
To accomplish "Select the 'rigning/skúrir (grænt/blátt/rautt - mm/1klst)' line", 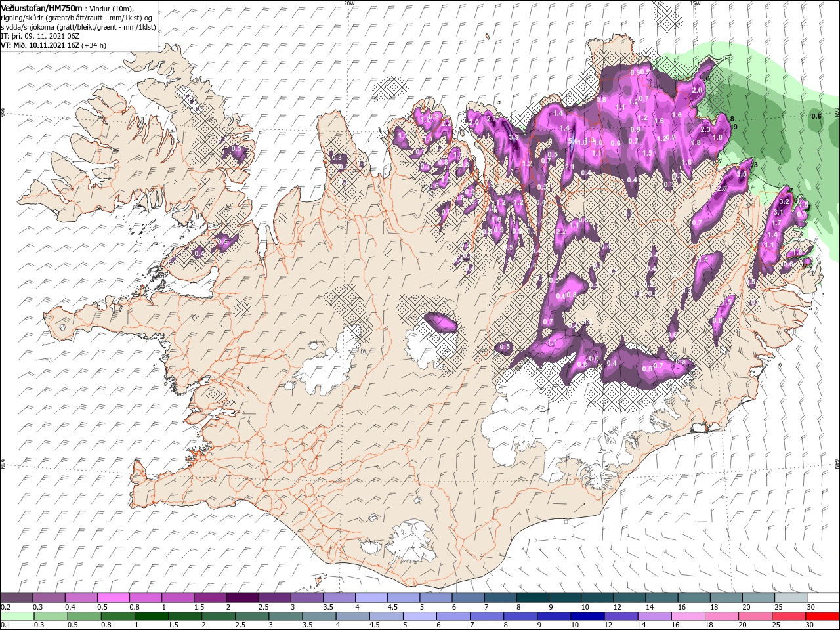I will point(77,18).
